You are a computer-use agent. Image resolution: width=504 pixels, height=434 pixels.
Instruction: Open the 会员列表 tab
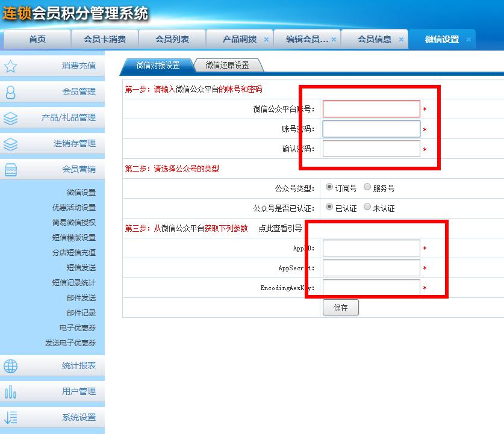(x=172, y=39)
